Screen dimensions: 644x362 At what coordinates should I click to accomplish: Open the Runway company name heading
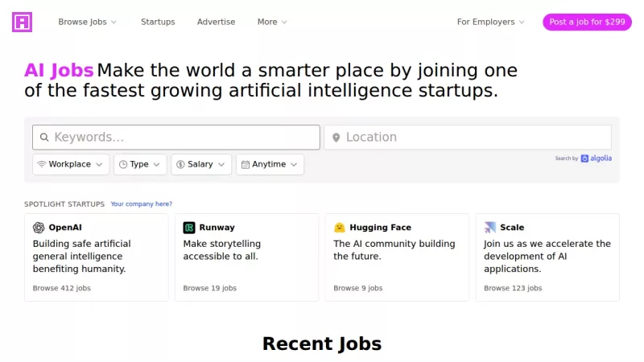pos(217,228)
